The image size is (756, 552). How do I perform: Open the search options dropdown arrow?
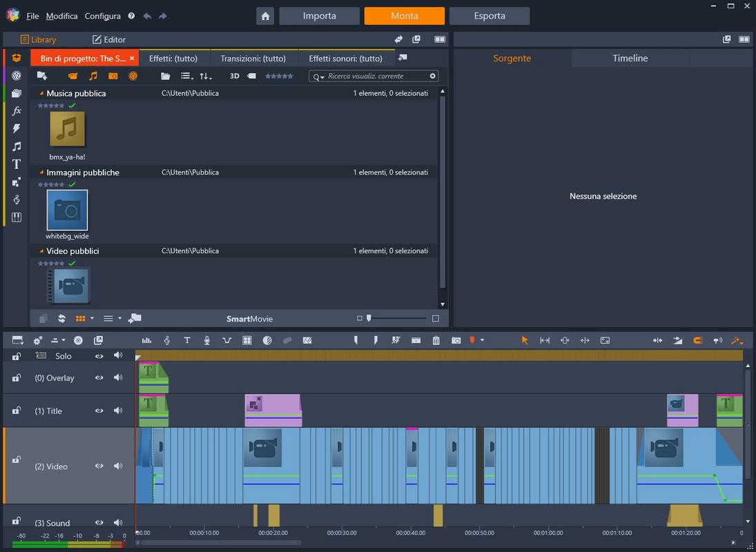(322, 77)
